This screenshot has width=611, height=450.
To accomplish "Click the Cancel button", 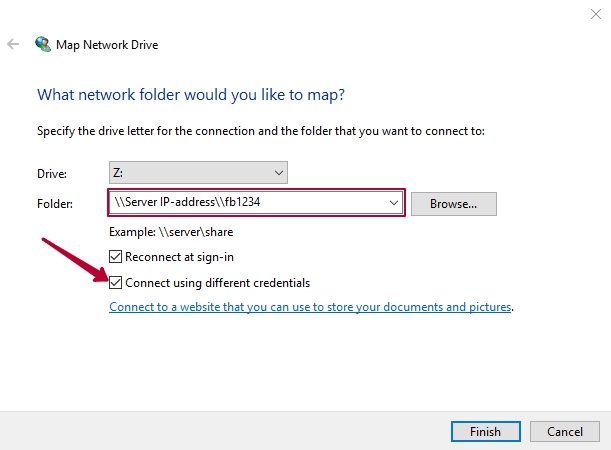I will point(565,431).
